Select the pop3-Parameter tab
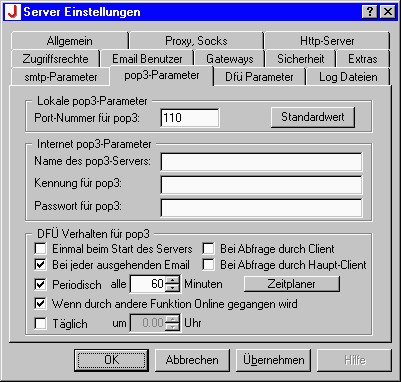This screenshot has width=401, height=382. click(162, 75)
